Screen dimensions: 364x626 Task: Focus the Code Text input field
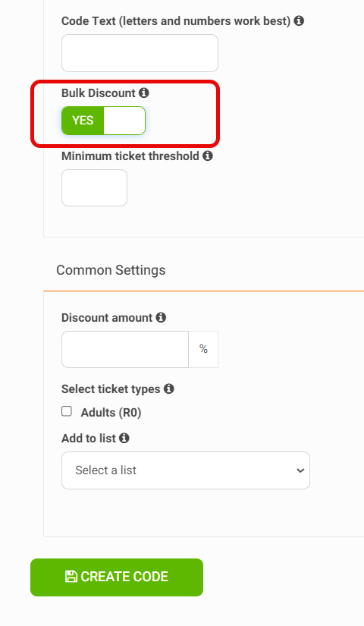[x=140, y=53]
